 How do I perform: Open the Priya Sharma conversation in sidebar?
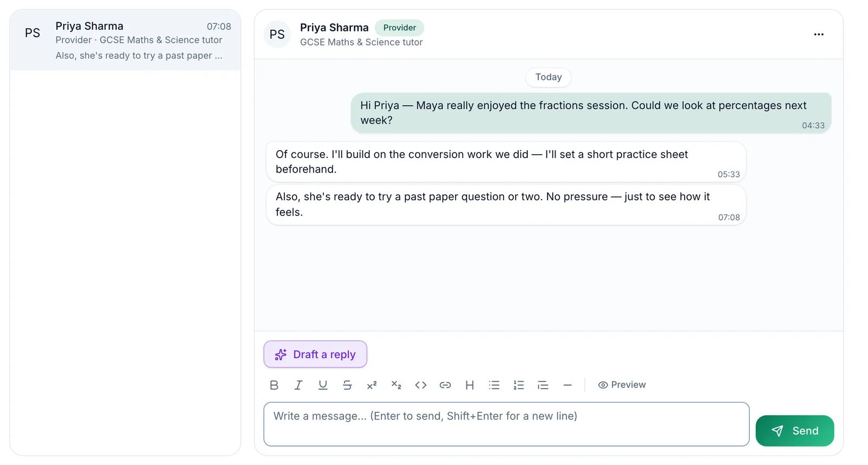(x=125, y=40)
